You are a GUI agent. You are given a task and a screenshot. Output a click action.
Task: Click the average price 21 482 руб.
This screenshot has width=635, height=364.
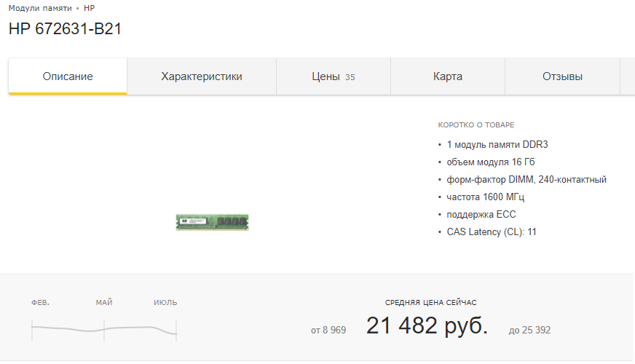pyautogui.click(x=427, y=325)
